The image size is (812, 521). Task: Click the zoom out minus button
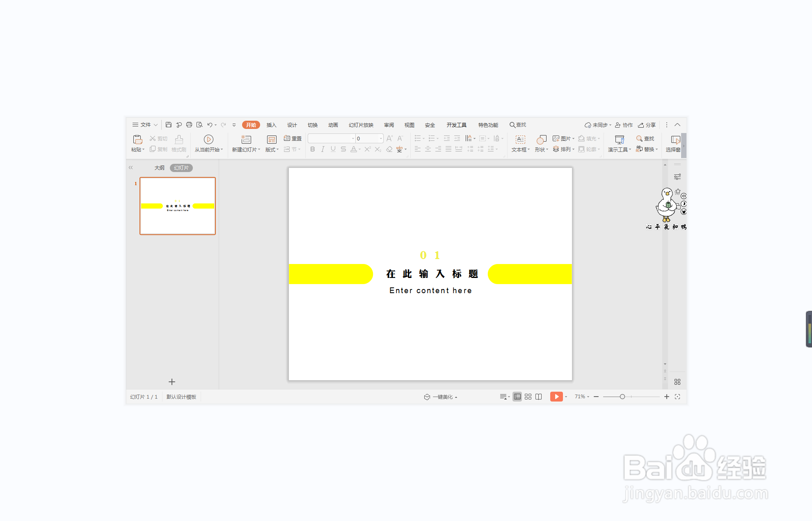(x=596, y=397)
